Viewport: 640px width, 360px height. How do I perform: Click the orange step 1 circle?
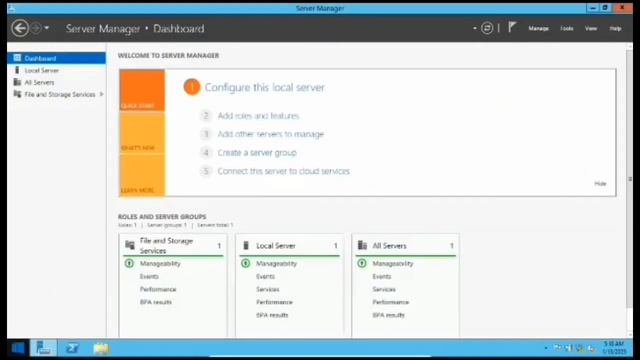[x=192, y=87]
